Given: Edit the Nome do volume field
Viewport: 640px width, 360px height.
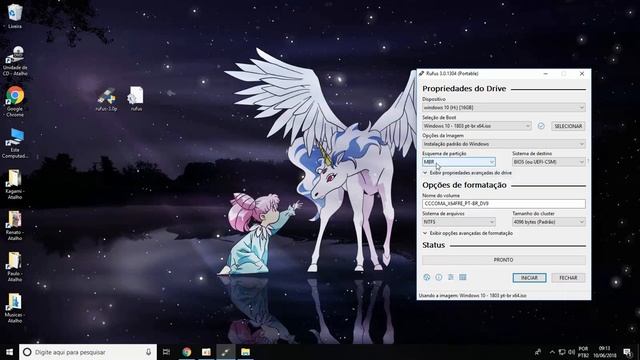Looking at the screenshot, I should [504, 203].
